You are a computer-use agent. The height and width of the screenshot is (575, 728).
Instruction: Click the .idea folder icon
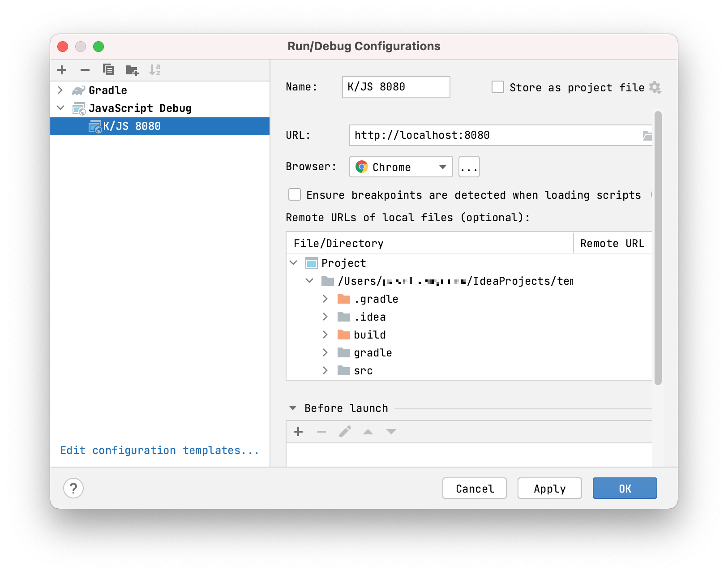[x=343, y=317]
